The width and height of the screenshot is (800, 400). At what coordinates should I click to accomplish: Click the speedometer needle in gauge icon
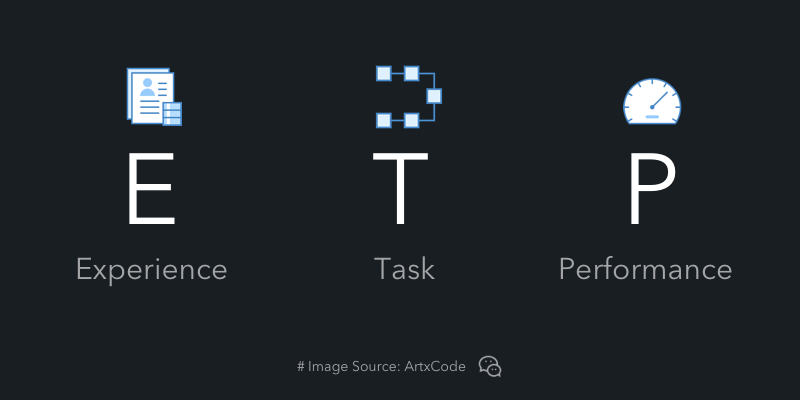(659, 100)
